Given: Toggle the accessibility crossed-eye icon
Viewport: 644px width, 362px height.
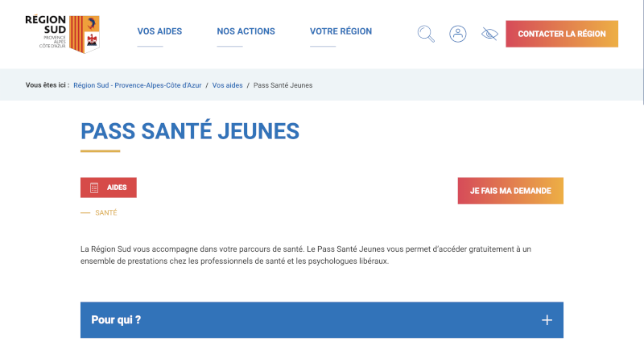Looking at the screenshot, I should (489, 34).
